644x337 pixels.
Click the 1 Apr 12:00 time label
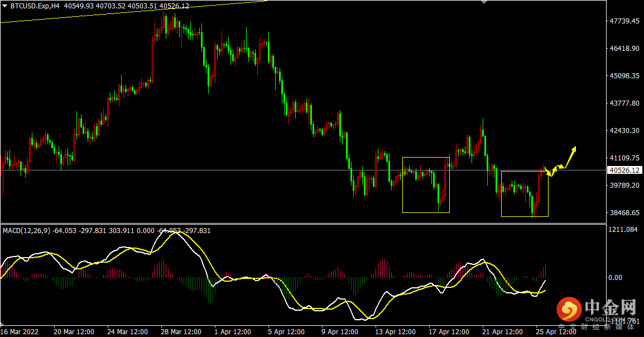coord(233,332)
